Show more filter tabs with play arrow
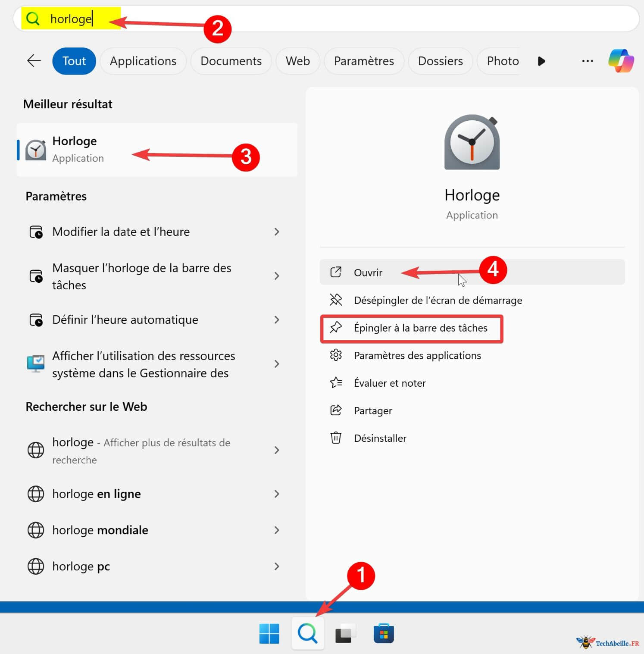 (x=541, y=61)
